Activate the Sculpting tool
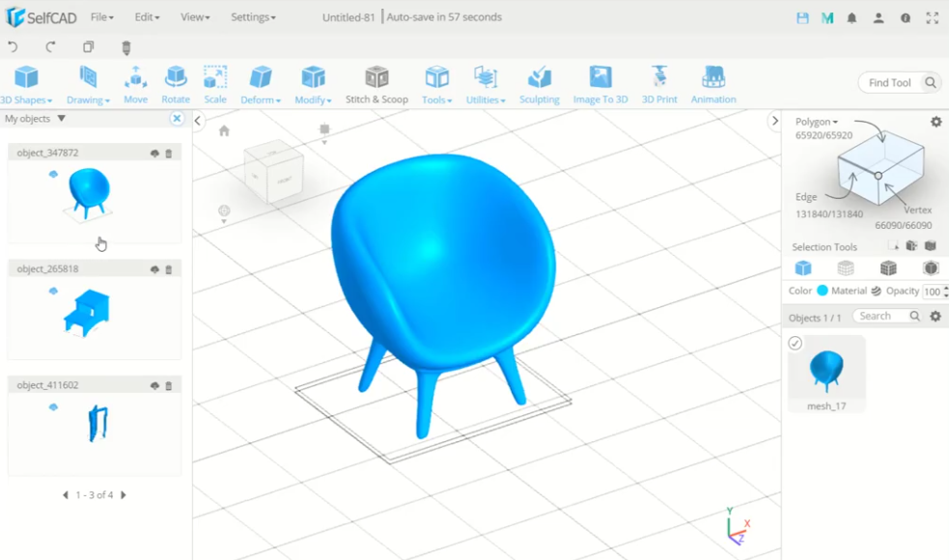The image size is (949, 560). tap(540, 85)
